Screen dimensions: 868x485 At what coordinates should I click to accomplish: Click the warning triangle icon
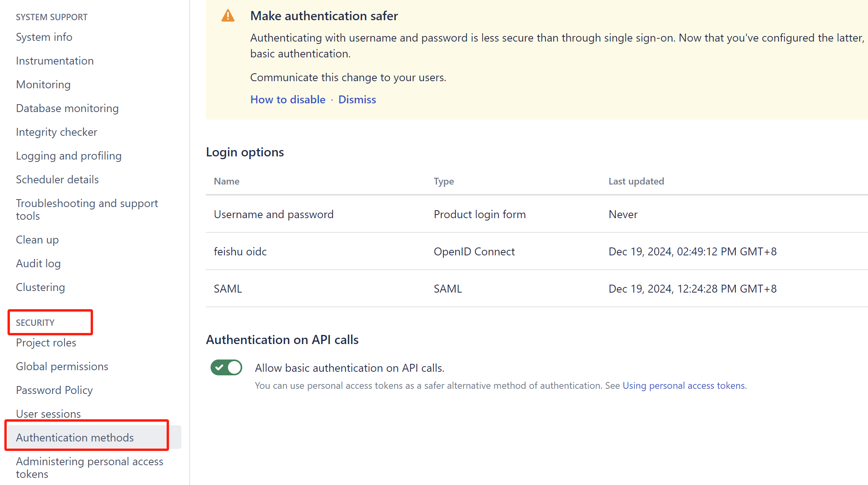coord(228,16)
